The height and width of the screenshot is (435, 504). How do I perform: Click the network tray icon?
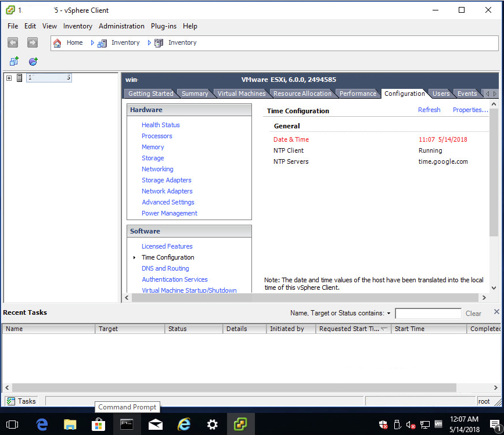pyautogui.click(x=425, y=425)
